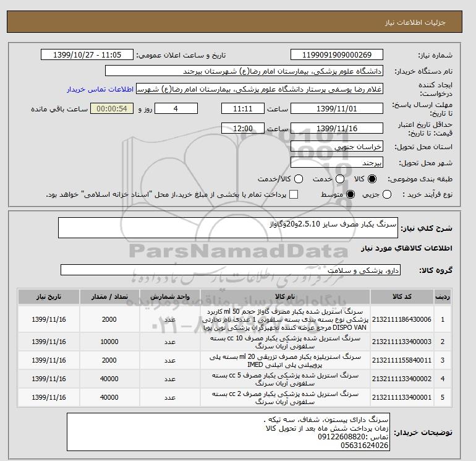This screenshot has height=461, width=476.
Task: Click the 10 cc syringe item name
Action: pyautogui.click(x=285, y=342)
